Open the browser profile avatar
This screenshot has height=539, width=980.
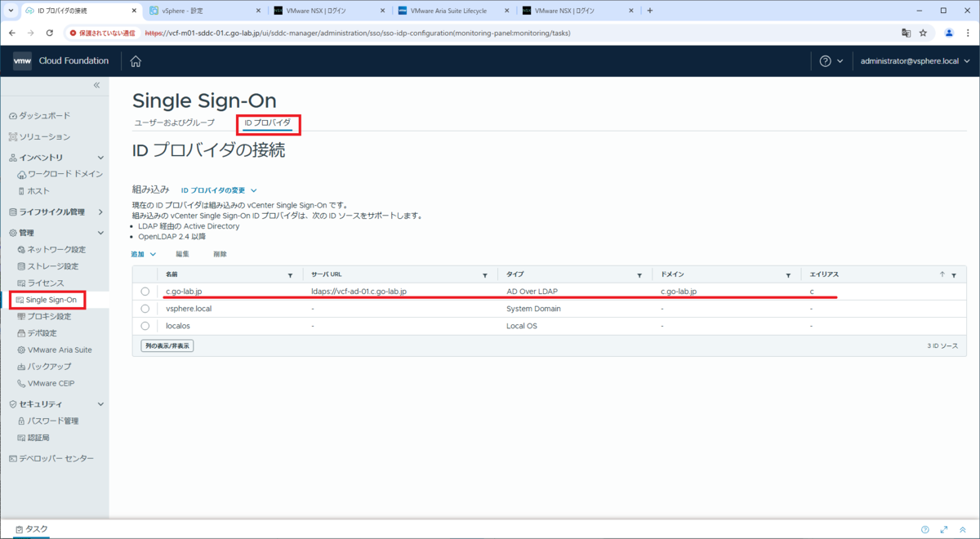[949, 33]
